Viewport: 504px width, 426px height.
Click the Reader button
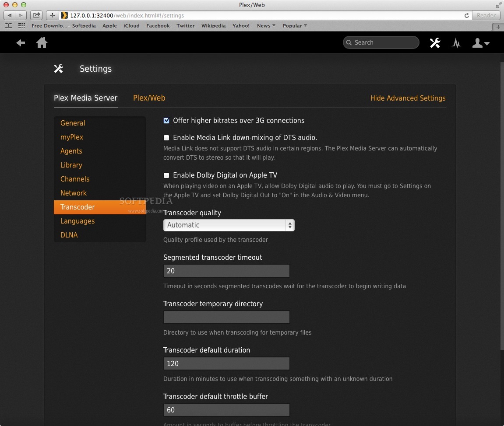[486, 15]
